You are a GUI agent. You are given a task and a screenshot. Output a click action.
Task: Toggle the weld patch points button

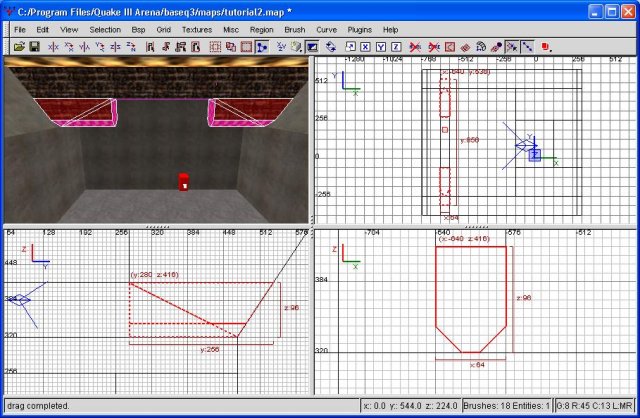(x=511, y=47)
